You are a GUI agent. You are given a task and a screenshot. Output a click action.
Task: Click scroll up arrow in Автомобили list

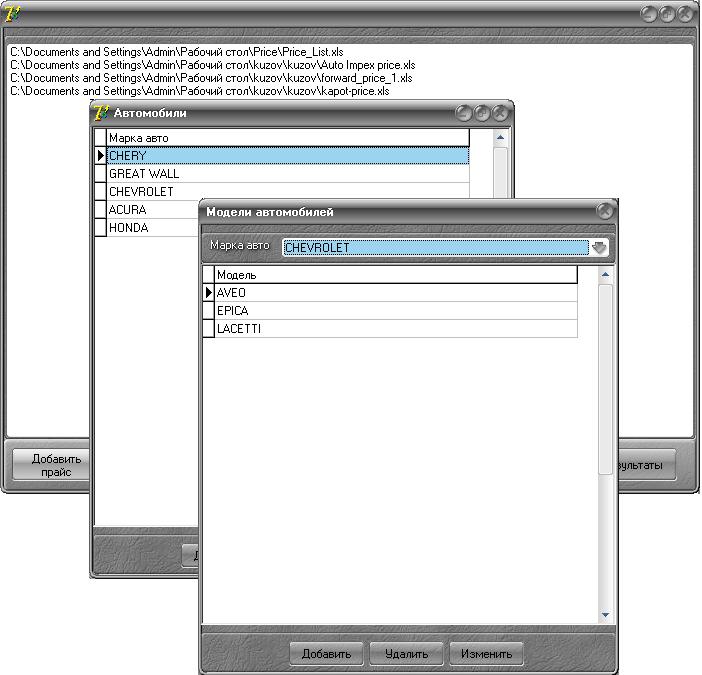(500, 137)
